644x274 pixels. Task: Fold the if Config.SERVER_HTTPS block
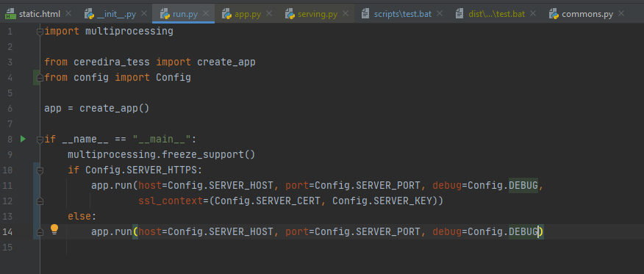(40, 170)
